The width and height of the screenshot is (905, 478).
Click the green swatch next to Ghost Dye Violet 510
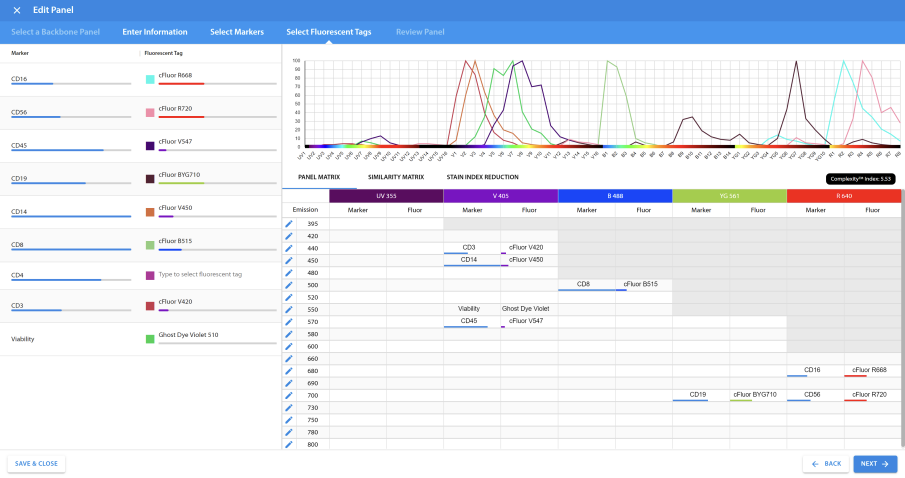pyautogui.click(x=150, y=339)
